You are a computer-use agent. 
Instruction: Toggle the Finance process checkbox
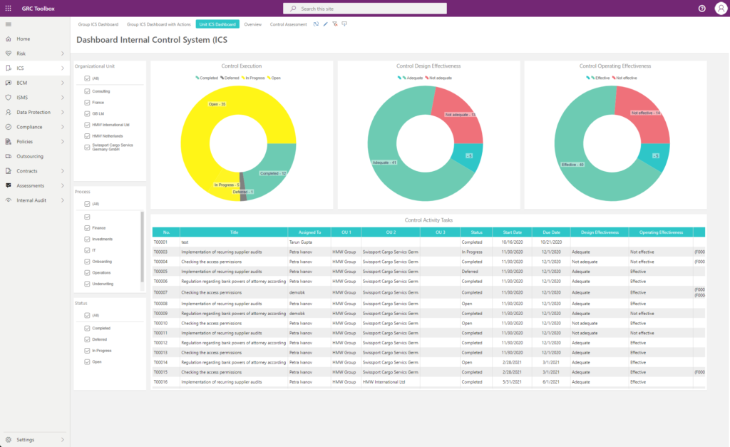(87, 228)
